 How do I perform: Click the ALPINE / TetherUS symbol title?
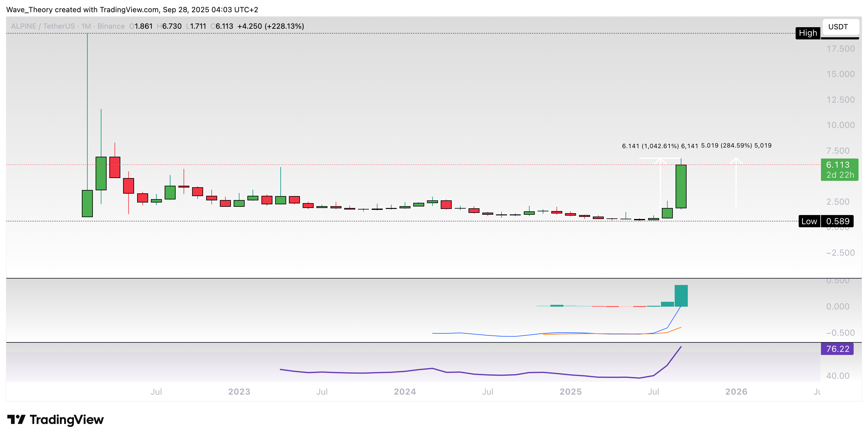(43, 26)
